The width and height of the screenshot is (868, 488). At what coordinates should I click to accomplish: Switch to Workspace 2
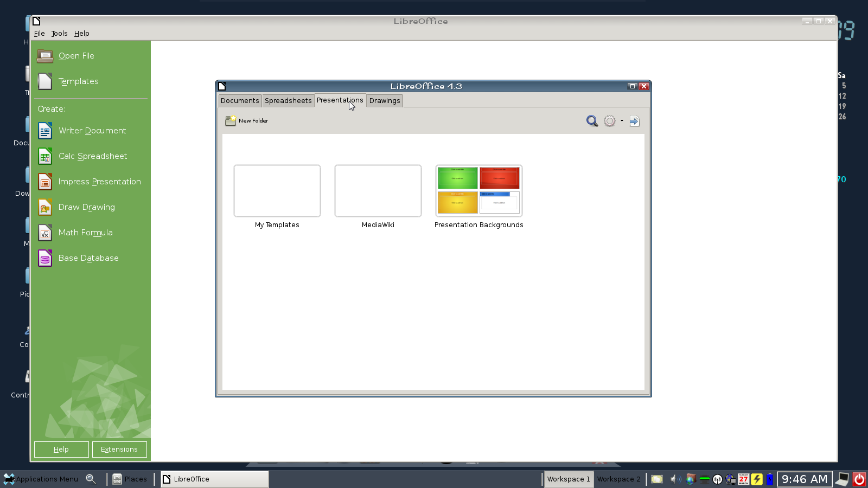(618, 479)
